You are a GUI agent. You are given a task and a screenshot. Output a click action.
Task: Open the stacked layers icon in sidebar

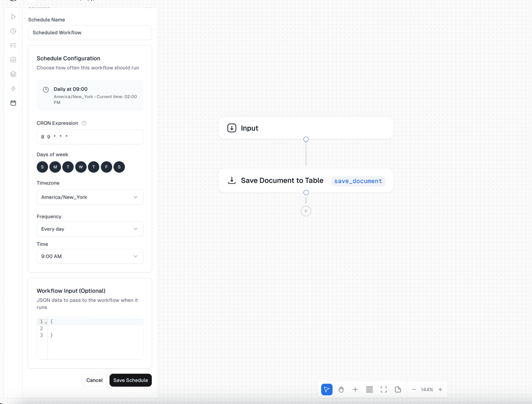(x=13, y=74)
